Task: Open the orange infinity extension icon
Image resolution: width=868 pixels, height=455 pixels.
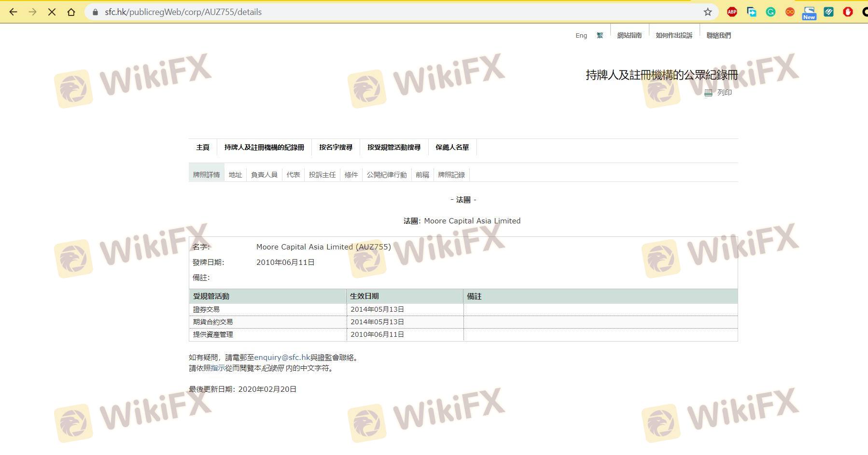Action: click(x=790, y=12)
